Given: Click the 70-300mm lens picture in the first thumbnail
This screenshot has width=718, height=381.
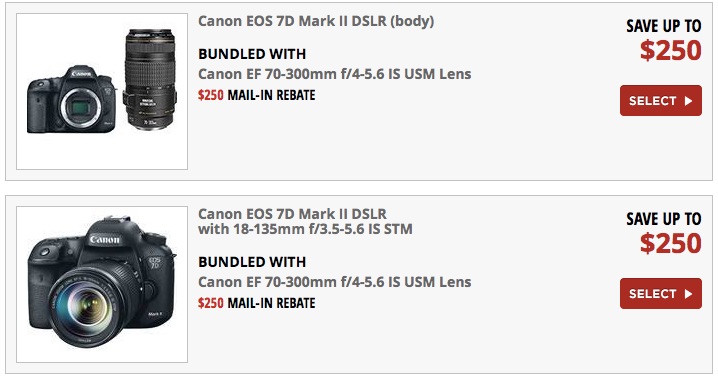Looking at the screenshot, I should coord(149,79).
